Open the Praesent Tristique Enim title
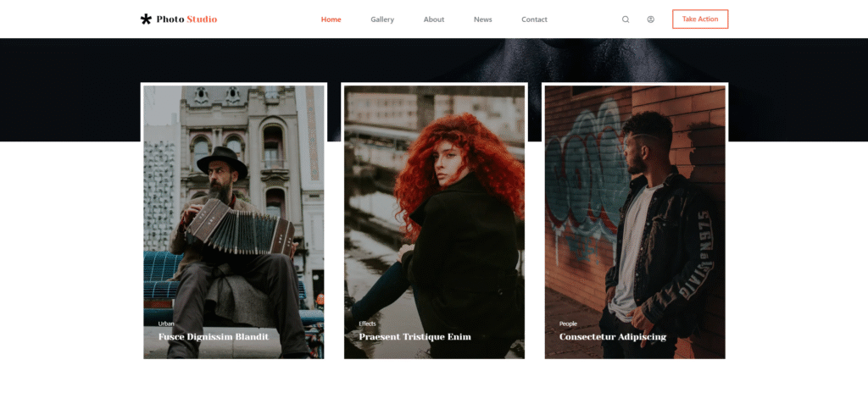This screenshot has width=868, height=415. coord(415,337)
